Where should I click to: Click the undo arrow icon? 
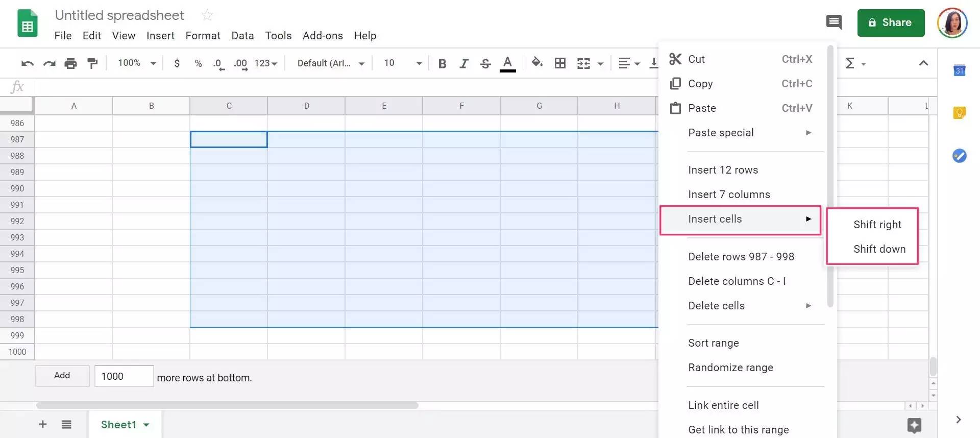[28, 63]
